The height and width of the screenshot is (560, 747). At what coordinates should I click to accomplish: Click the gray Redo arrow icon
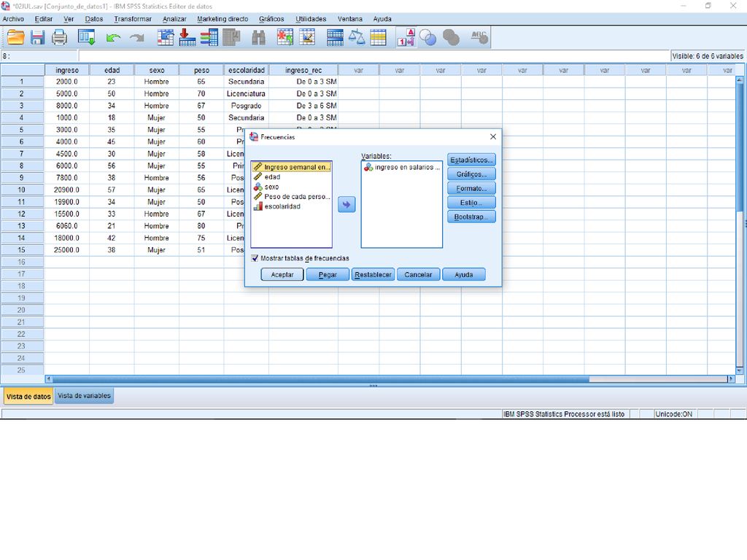tap(137, 38)
